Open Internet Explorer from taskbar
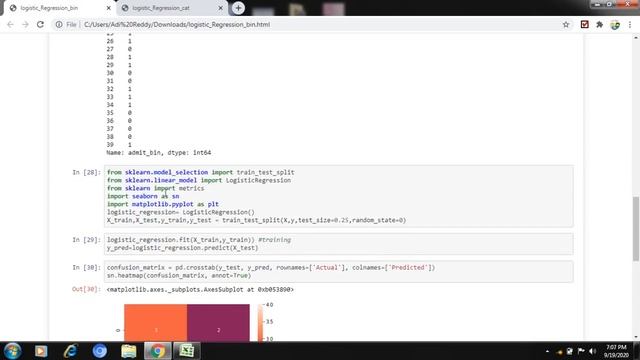Screen dimensions: 640x360 tap(70, 351)
